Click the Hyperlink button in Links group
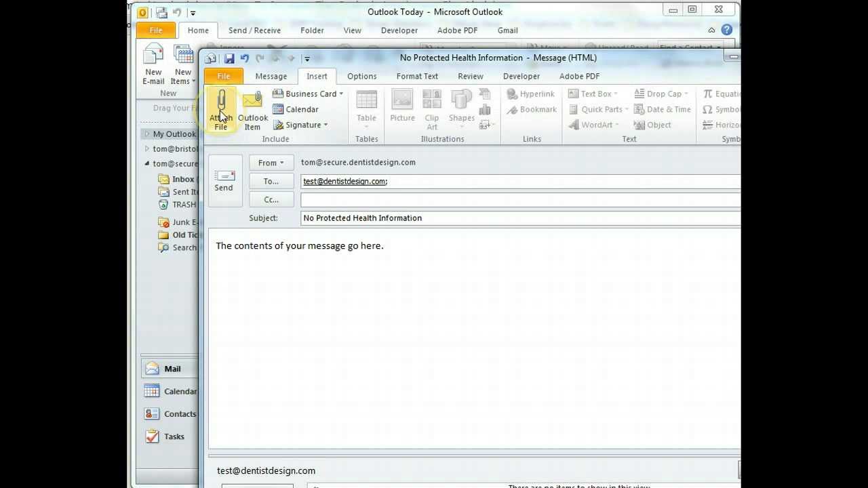Image resolution: width=868 pixels, height=488 pixels. (x=531, y=94)
